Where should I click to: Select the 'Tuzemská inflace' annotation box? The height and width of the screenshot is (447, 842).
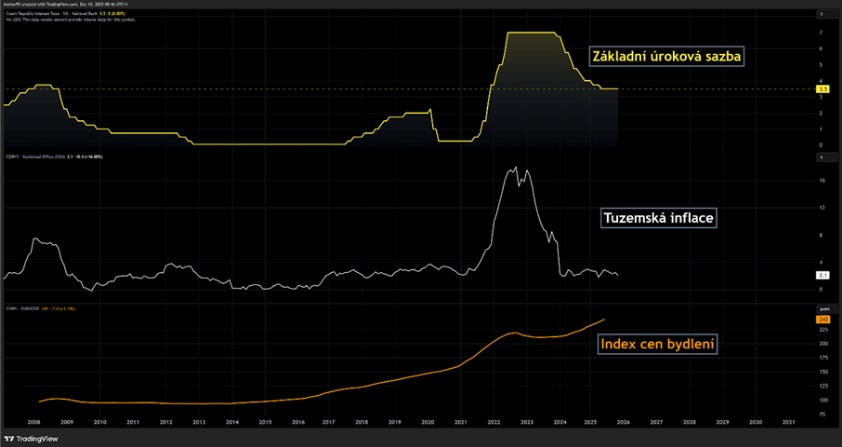pyautogui.click(x=658, y=217)
